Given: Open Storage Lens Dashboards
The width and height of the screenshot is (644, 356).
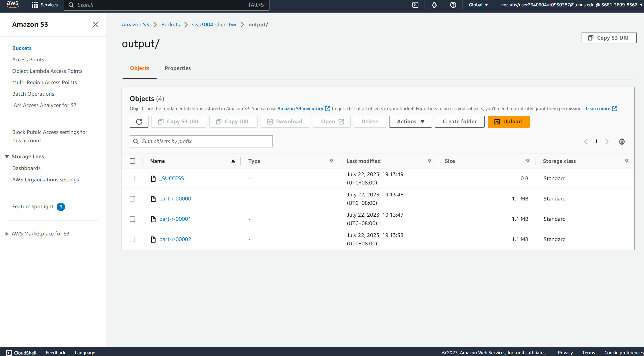Looking at the screenshot, I should [26, 168].
